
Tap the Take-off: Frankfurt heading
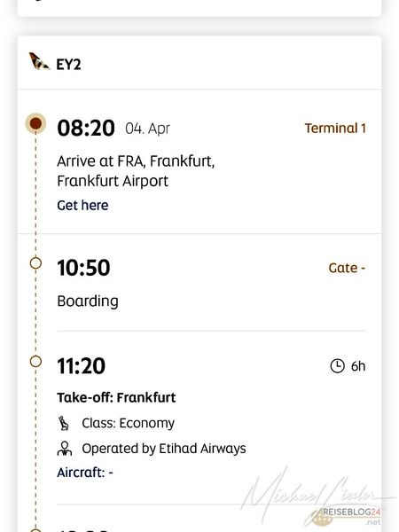click(116, 397)
